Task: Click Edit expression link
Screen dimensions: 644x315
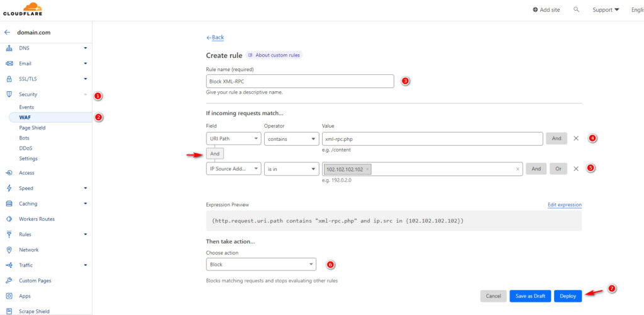Action: click(x=565, y=204)
